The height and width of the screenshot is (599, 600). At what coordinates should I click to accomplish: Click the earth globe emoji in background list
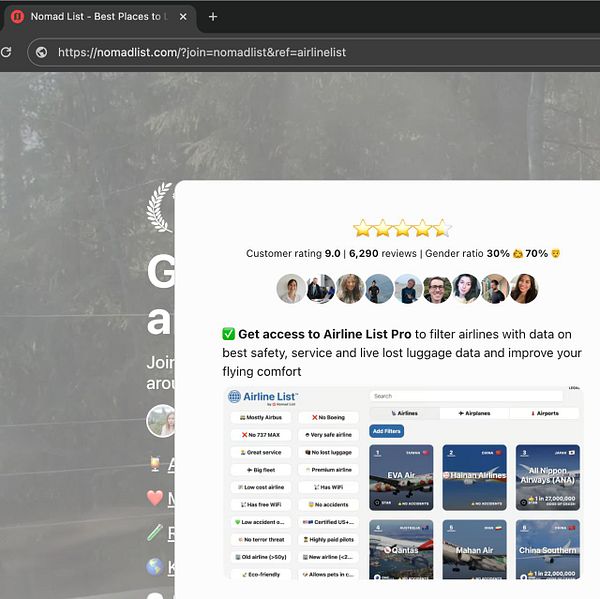(x=155, y=567)
